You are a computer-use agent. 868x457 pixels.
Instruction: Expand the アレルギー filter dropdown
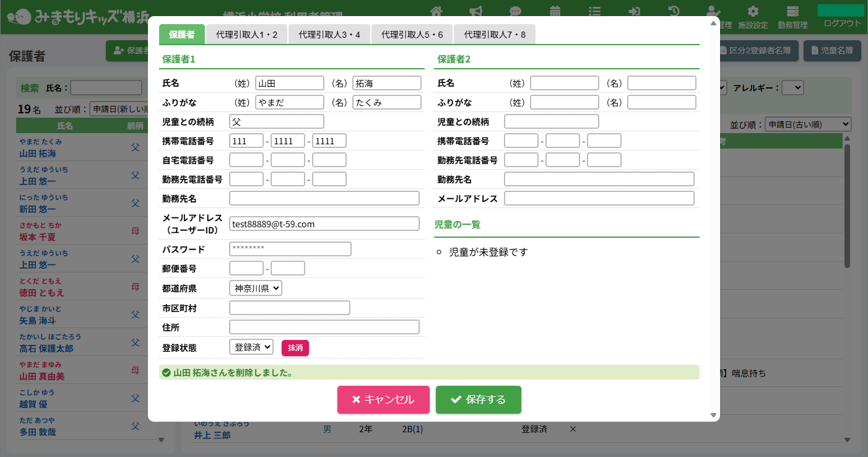(x=792, y=88)
